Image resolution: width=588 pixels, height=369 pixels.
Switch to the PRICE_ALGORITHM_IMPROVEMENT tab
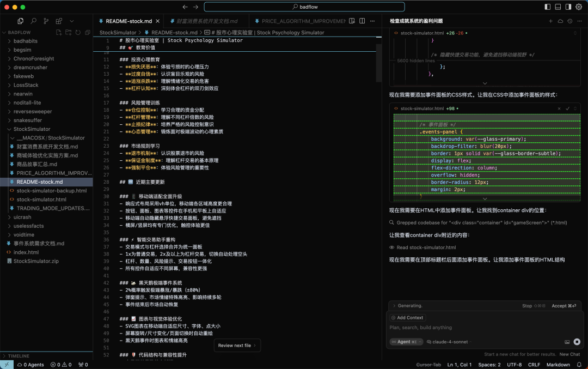tap(299, 21)
